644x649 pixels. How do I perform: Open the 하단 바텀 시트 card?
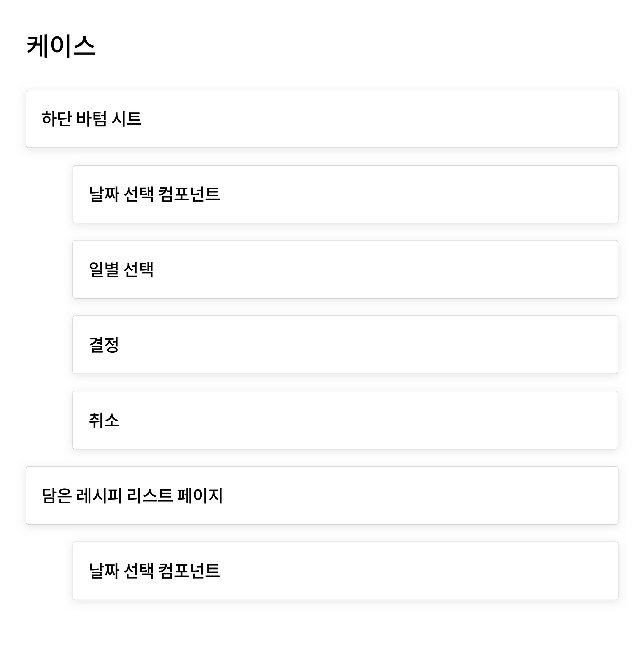coord(322,119)
